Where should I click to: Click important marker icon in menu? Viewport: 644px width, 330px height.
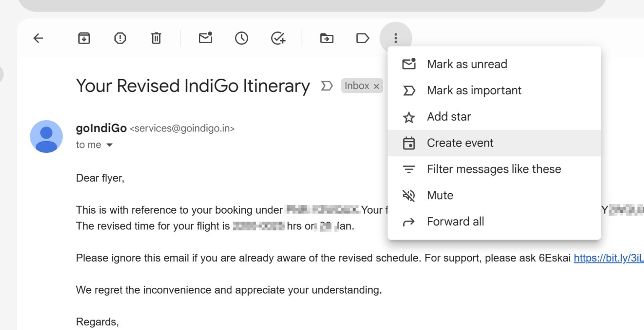409,91
